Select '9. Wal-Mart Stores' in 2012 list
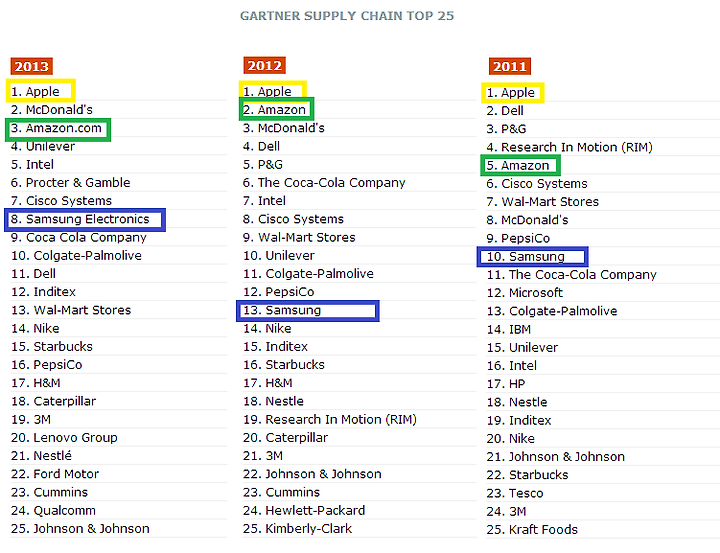 click(x=299, y=237)
